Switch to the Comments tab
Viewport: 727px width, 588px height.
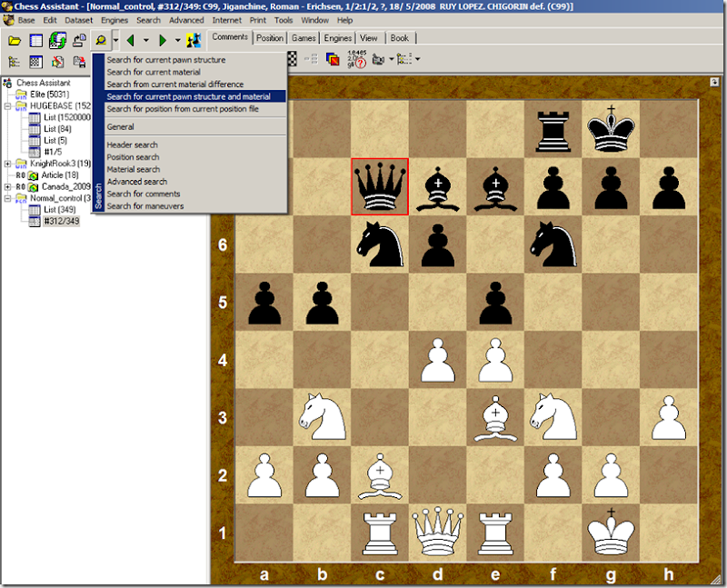[x=230, y=37]
